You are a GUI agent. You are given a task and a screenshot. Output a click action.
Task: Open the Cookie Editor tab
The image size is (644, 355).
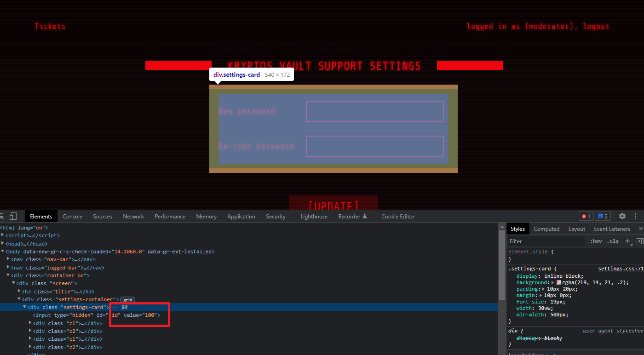pos(398,216)
